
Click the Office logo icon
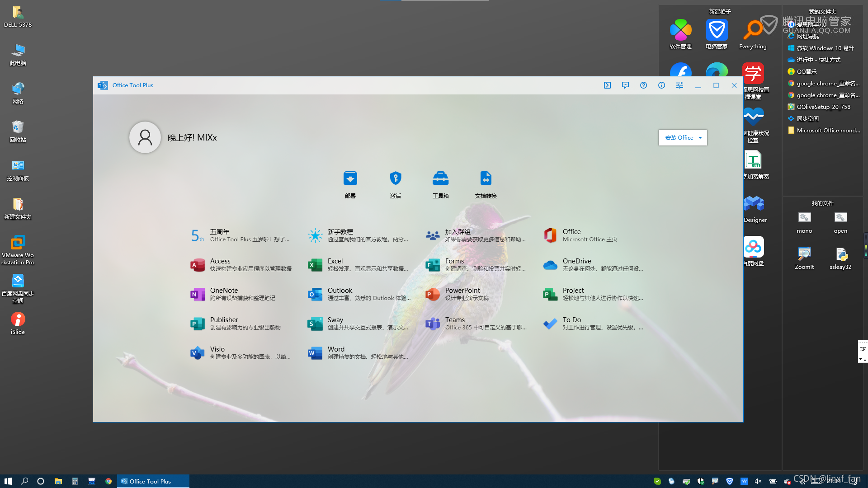coord(550,235)
